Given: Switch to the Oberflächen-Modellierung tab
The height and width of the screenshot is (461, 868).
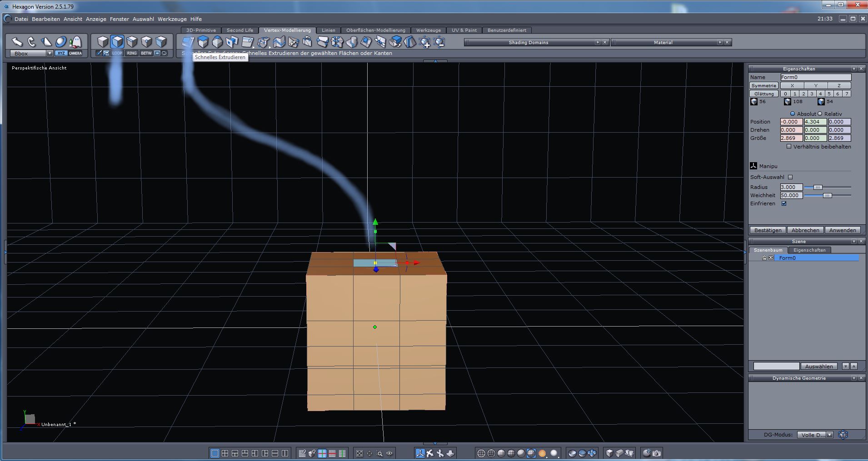Looking at the screenshot, I should 376,30.
